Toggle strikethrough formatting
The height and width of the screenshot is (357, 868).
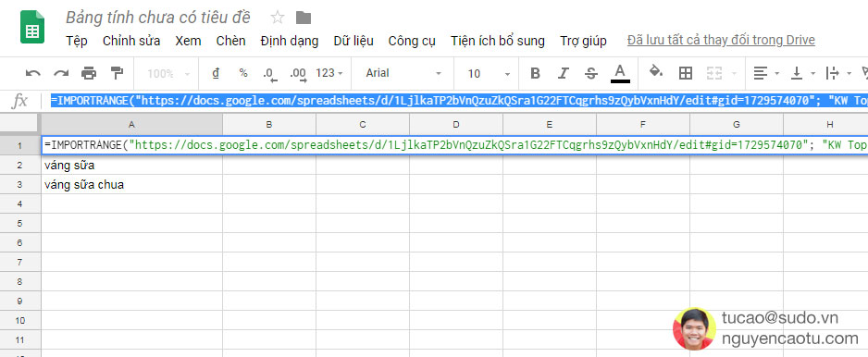(x=591, y=73)
